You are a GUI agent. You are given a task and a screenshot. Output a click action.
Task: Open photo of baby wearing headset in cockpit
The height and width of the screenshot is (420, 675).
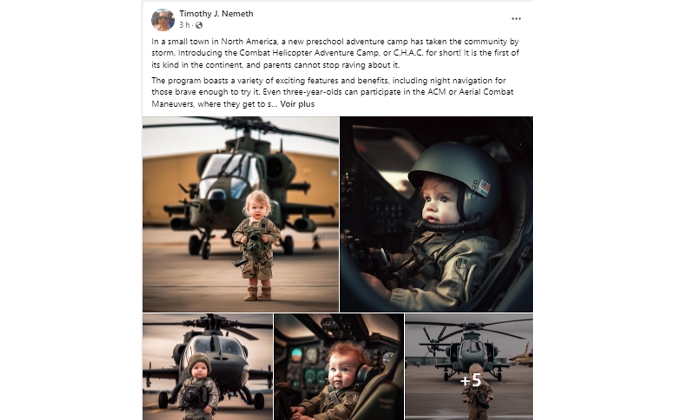point(339,367)
